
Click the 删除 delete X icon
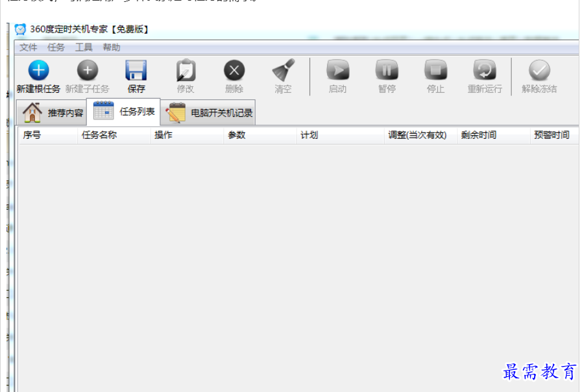(x=234, y=70)
